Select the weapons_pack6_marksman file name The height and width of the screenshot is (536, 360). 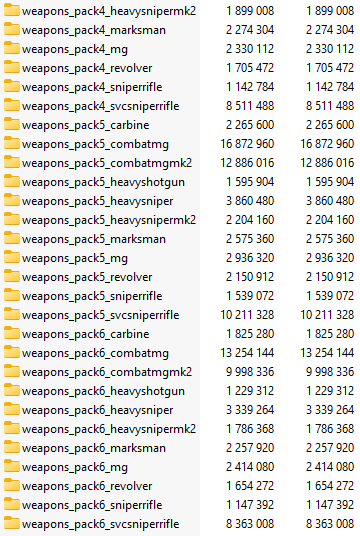(x=94, y=448)
